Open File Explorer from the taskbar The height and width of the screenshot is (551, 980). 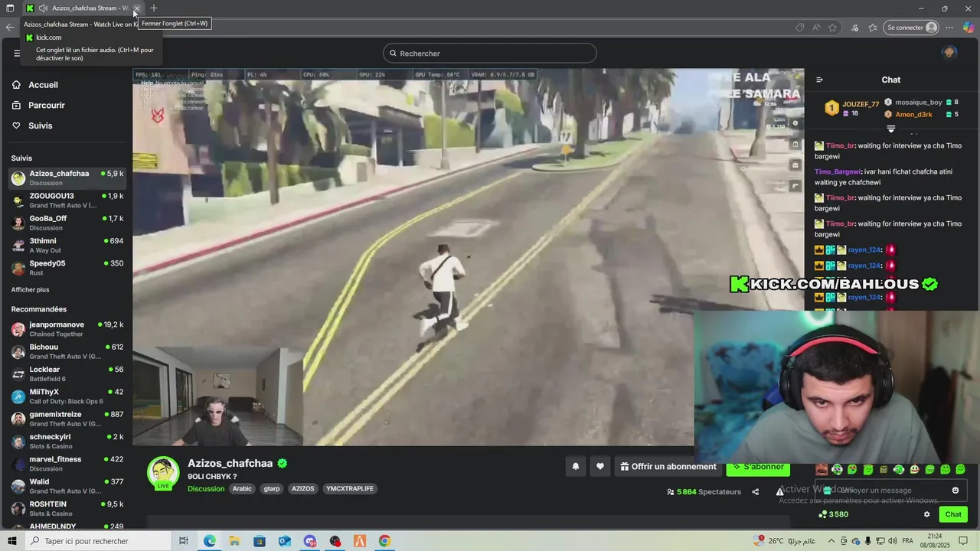coord(234,541)
